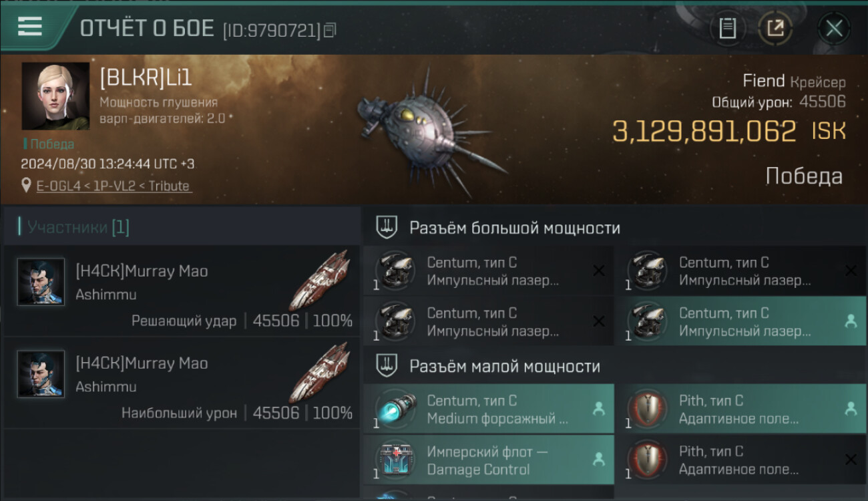Click the [BLKR]Li1 pilot portrait
The height and width of the screenshot is (501, 868).
tap(55, 96)
